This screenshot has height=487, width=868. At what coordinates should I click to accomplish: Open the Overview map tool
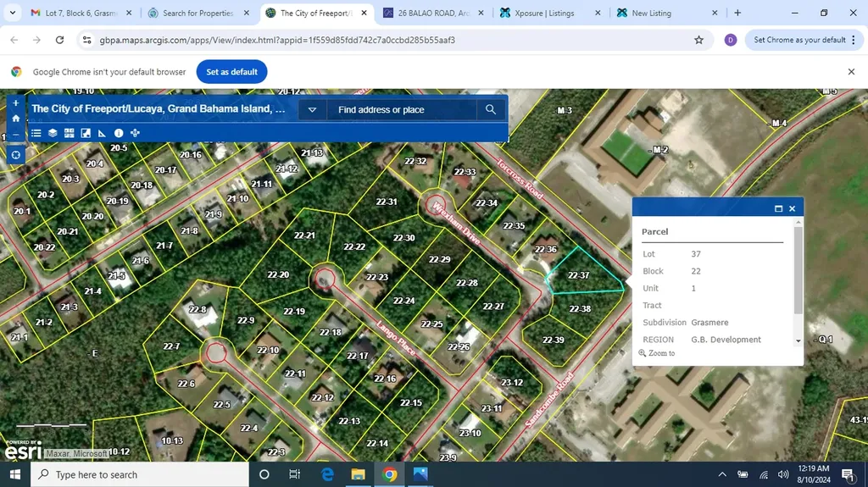point(86,133)
